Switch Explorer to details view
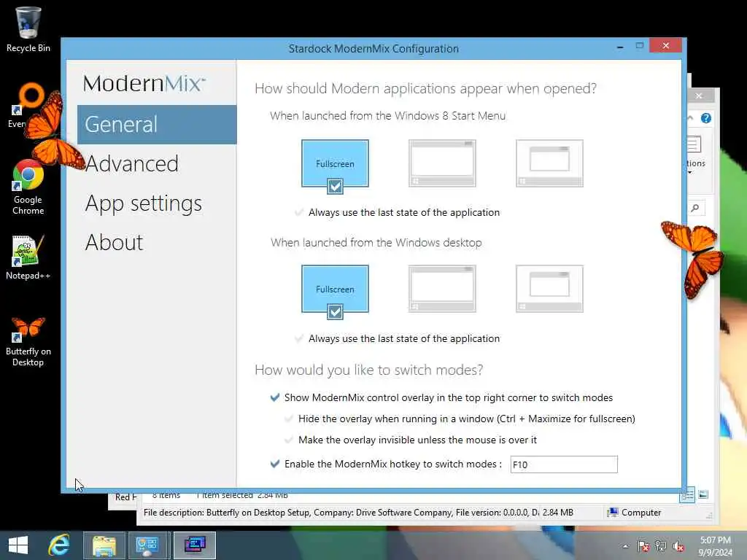 [687, 495]
